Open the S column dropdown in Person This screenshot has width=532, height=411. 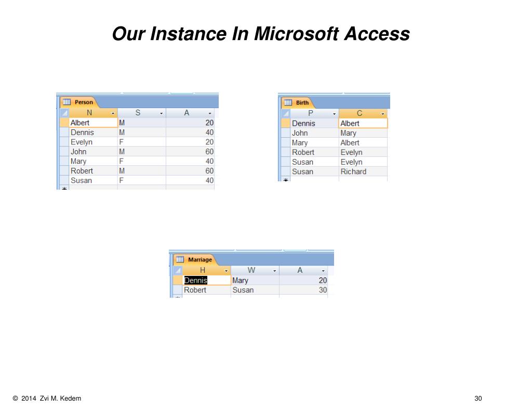coord(162,113)
